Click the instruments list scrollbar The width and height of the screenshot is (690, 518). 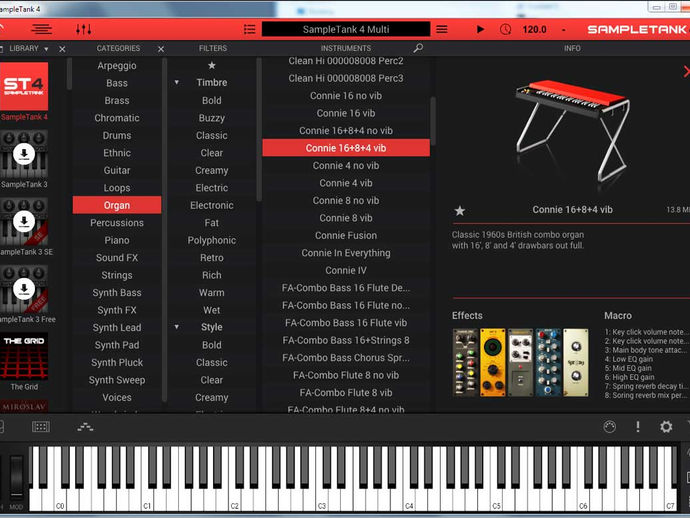(433, 121)
